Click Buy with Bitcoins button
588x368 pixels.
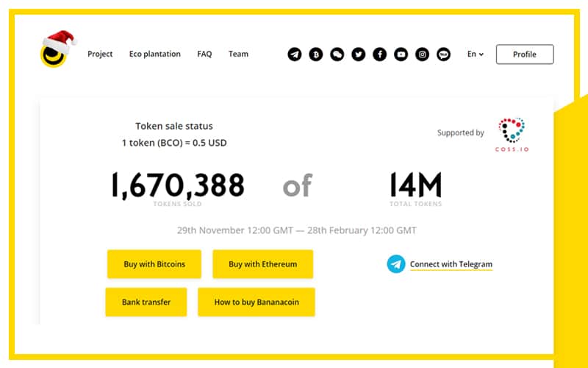pos(154,264)
